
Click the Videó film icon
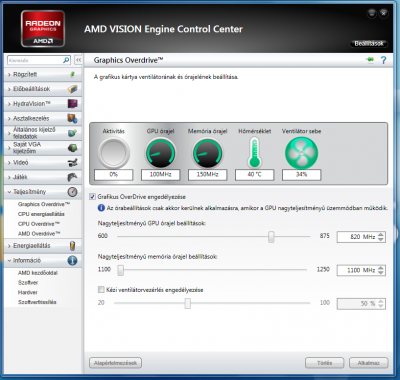point(72,163)
